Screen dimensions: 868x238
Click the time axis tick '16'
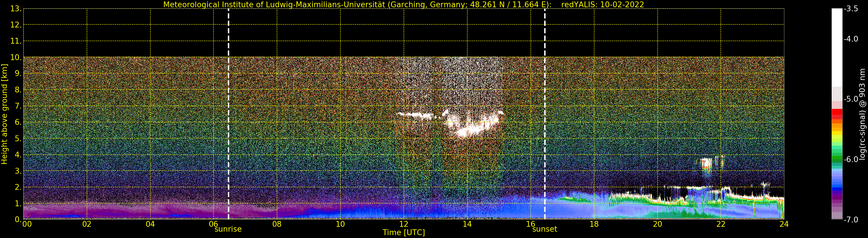click(x=531, y=224)
